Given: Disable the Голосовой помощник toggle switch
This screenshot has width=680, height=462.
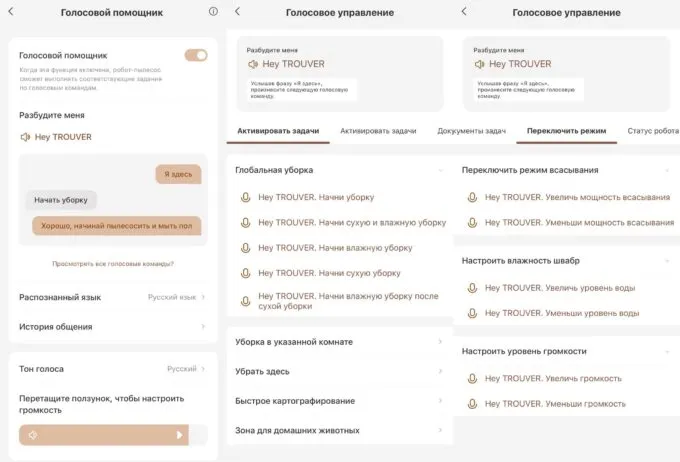Looking at the screenshot, I should pos(196,55).
